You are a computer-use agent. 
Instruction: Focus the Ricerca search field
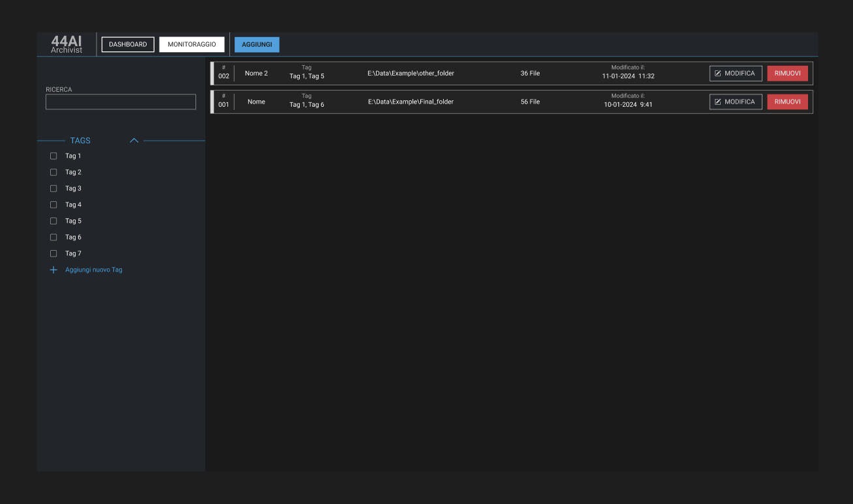pos(121,102)
